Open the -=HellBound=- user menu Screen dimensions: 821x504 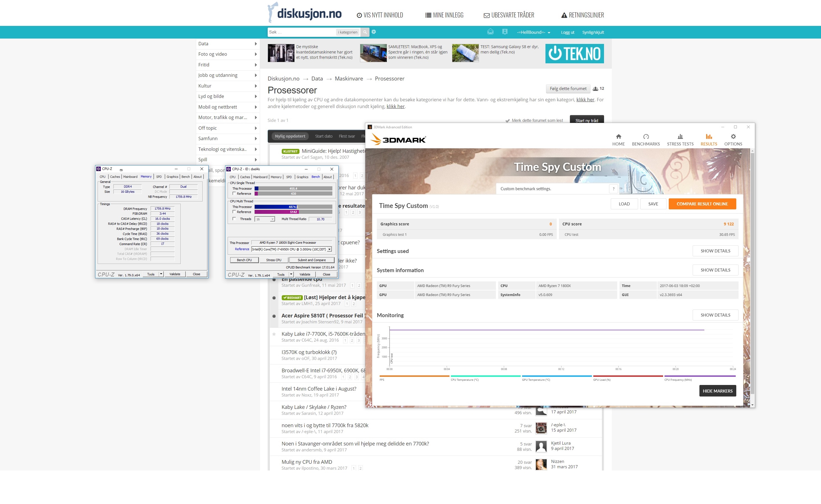[x=533, y=32]
